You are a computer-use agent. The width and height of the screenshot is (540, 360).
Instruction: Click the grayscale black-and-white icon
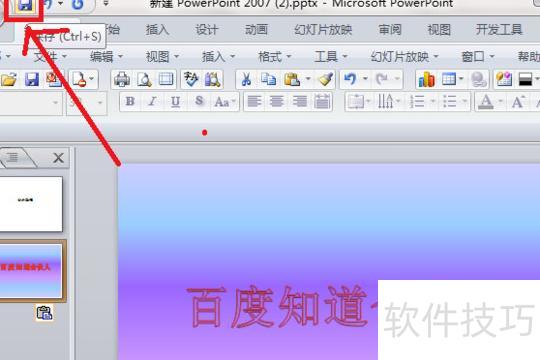coord(526,80)
